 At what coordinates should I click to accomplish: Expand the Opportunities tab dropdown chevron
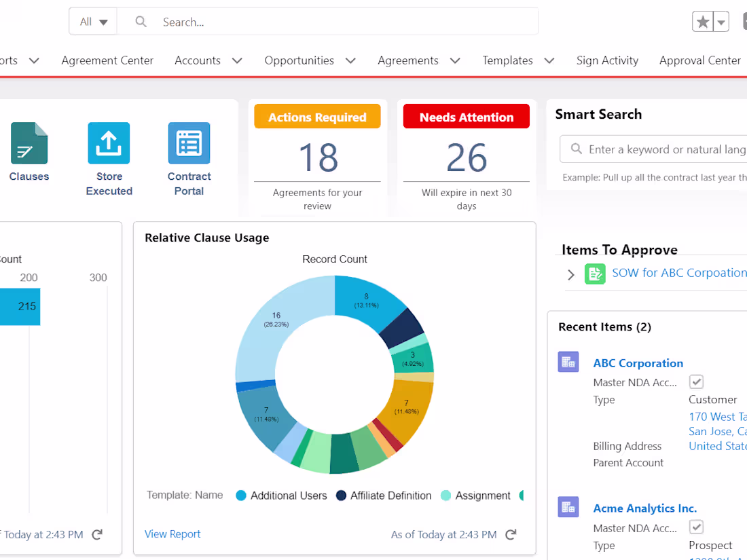pyautogui.click(x=350, y=60)
